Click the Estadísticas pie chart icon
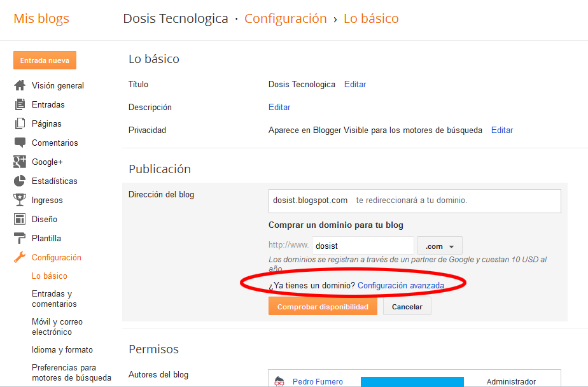Image resolution: width=588 pixels, height=387 pixels. 20,181
